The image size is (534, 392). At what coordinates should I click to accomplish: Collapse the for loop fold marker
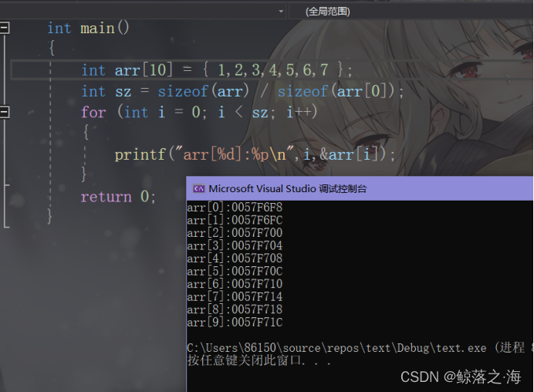pyautogui.click(x=5, y=112)
